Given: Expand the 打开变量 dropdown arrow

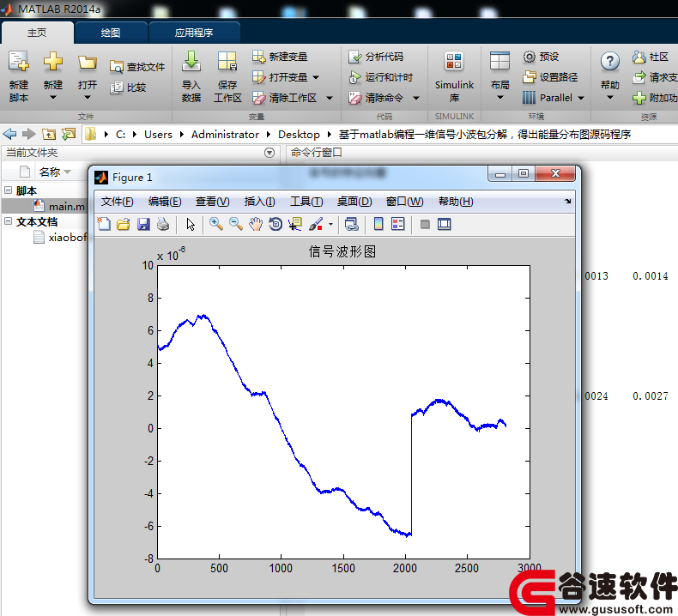Looking at the screenshot, I should pos(316,77).
